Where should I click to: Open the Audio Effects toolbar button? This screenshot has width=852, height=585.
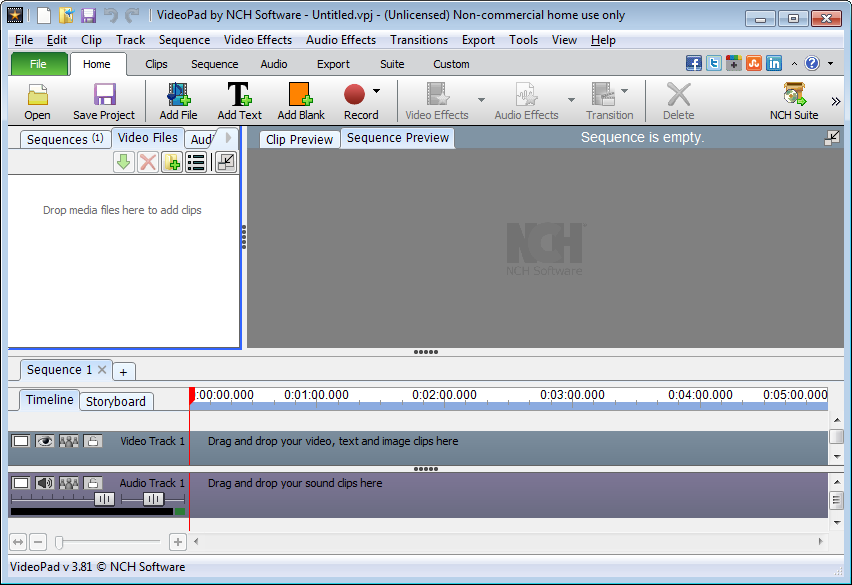[x=526, y=94]
